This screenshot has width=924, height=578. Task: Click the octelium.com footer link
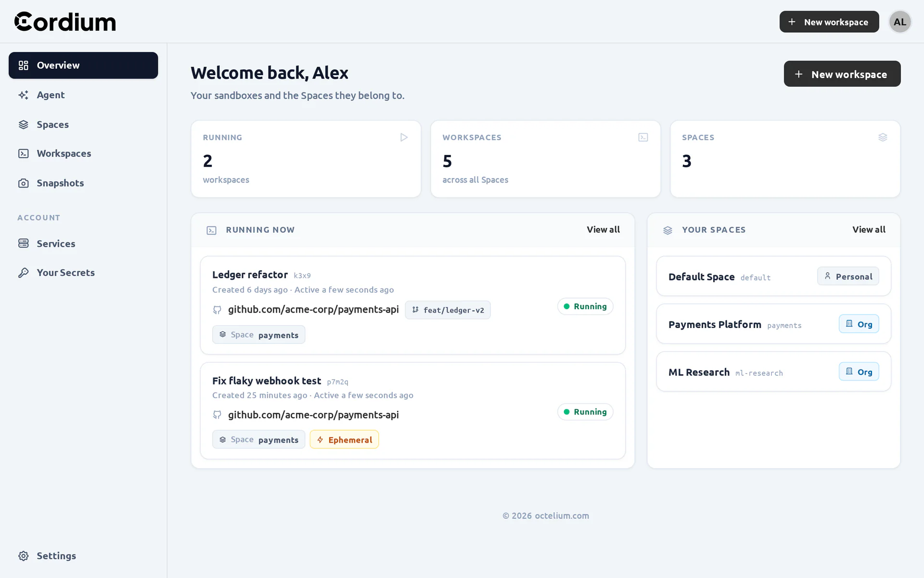coord(562,516)
